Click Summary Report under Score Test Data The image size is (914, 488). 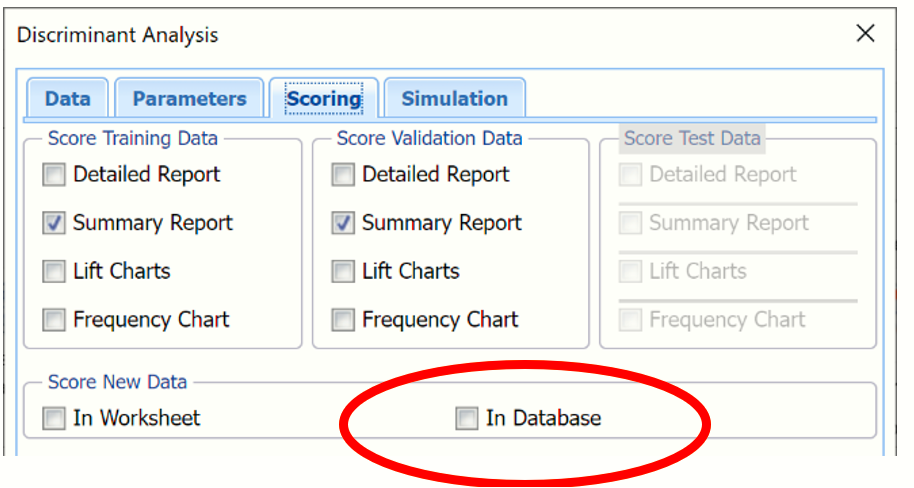630,223
